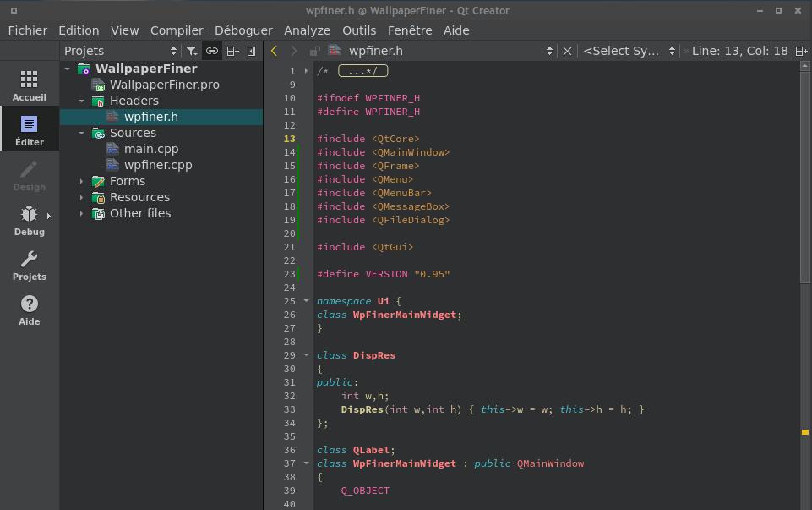This screenshot has height=510, width=812.
Task: Fold the DispRes class block
Action: coord(306,355)
